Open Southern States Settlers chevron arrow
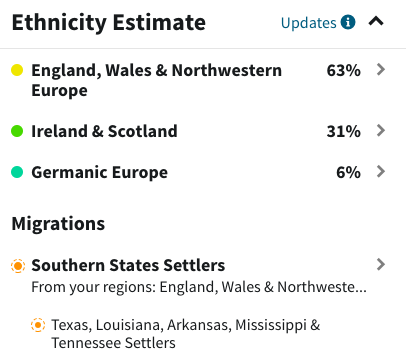Viewport: 407px width, 361px height. point(381,264)
